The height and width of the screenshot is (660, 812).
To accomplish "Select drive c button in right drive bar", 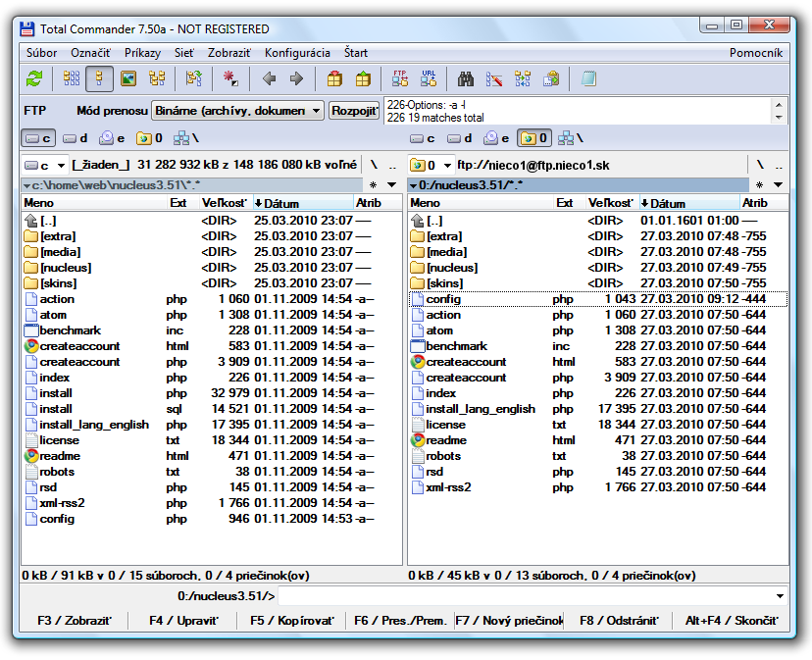I will coord(422,138).
